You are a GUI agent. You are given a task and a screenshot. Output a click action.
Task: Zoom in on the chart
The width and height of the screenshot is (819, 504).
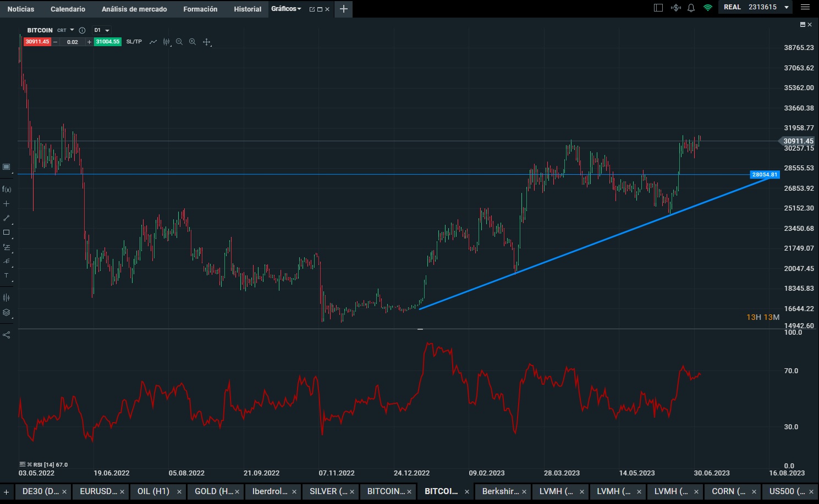point(193,42)
